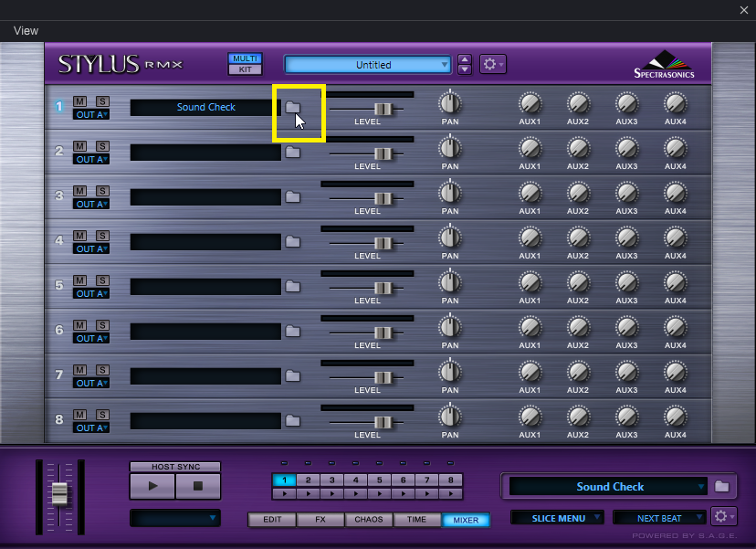Screen dimensions: 756x549
Task: Open the NEXT BEAT dropdown
Action: pyautogui.click(x=659, y=518)
